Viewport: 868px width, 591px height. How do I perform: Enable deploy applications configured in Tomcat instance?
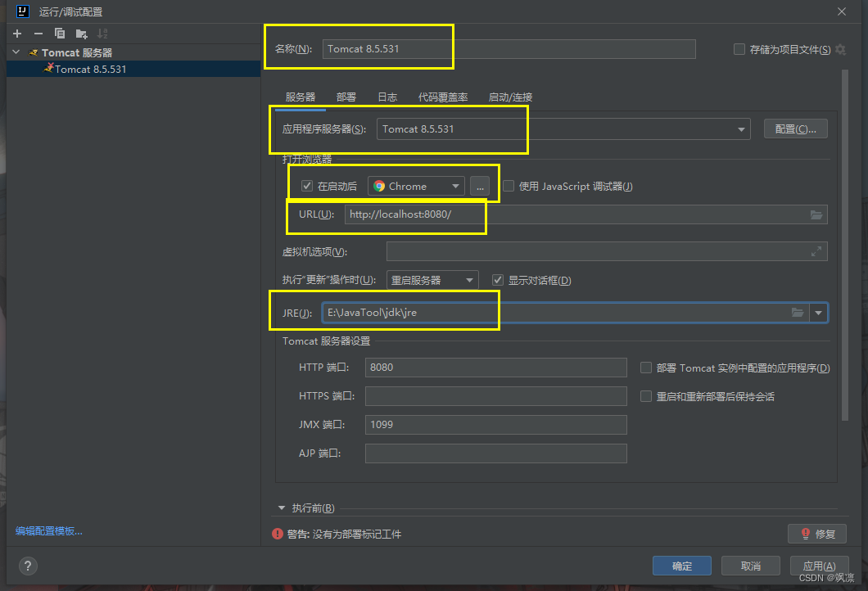coord(645,368)
